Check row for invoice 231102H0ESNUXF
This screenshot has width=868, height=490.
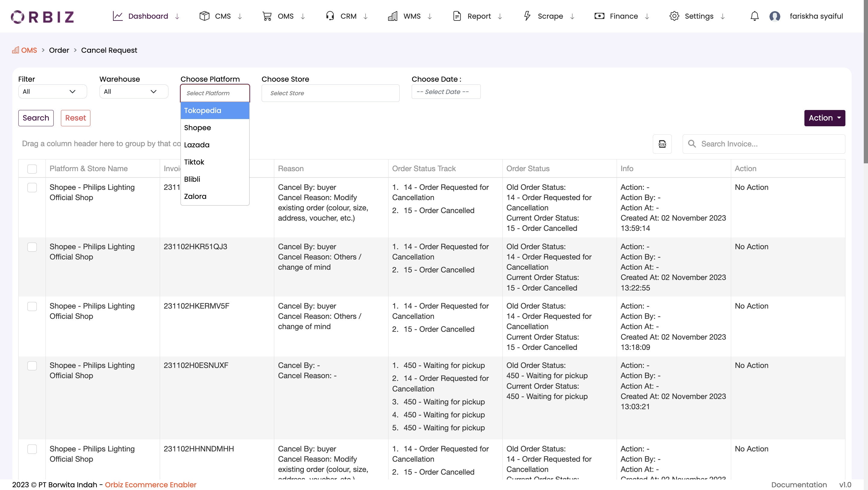coord(32,366)
